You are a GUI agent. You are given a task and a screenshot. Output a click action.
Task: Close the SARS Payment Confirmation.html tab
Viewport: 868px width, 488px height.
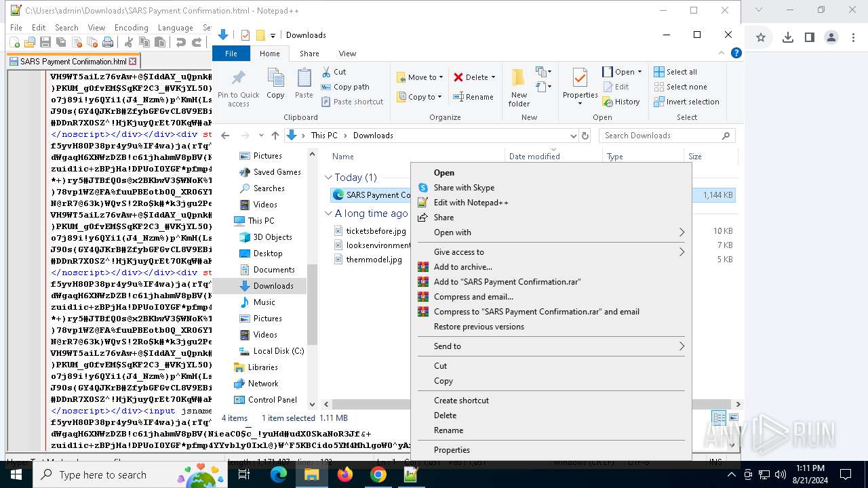click(x=133, y=61)
